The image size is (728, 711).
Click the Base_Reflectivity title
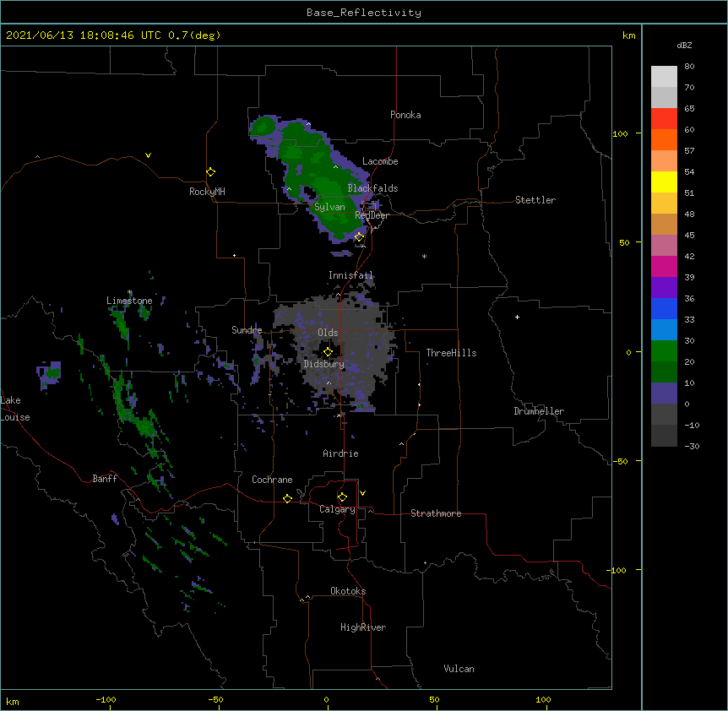[364, 13]
